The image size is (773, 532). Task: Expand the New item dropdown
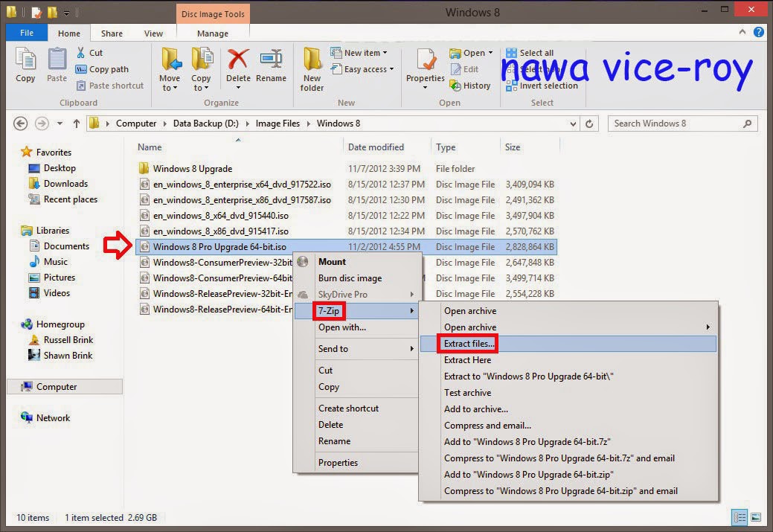pyautogui.click(x=385, y=53)
